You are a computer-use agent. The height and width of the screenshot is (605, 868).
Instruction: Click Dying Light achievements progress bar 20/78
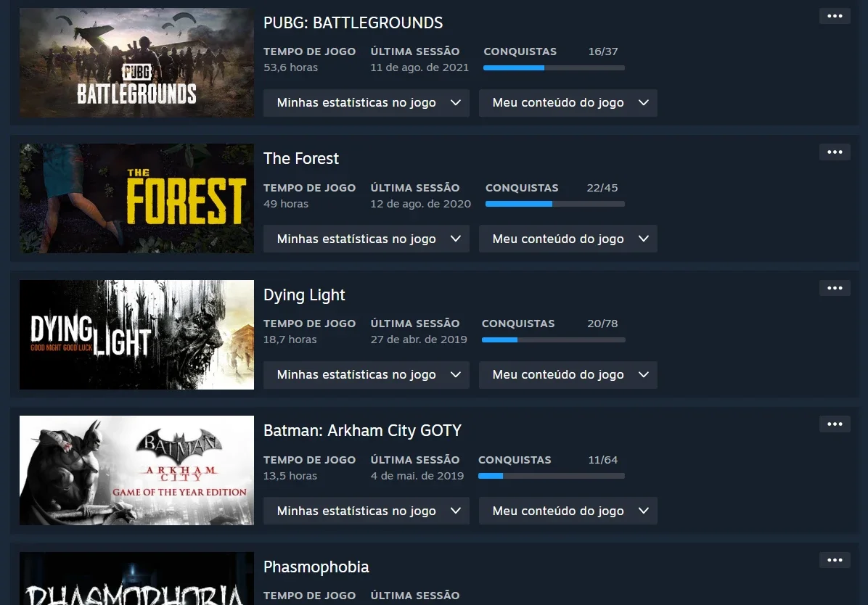(554, 340)
